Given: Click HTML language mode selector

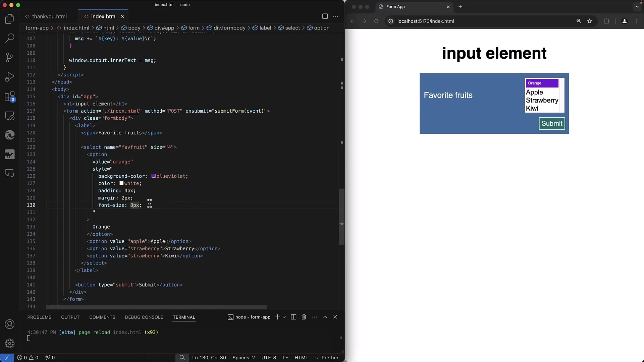Looking at the screenshot, I should pos(301,358).
